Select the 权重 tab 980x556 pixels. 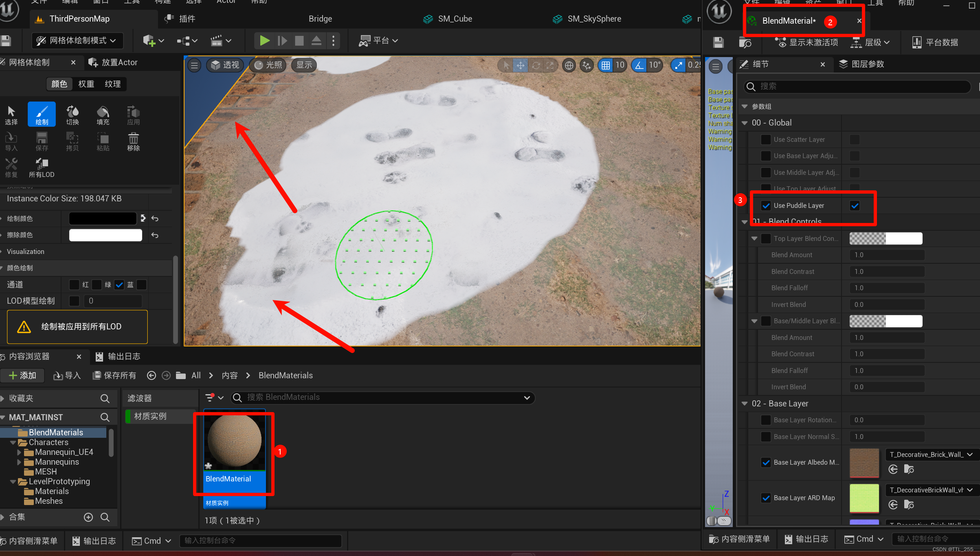click(x=86, y=84)
